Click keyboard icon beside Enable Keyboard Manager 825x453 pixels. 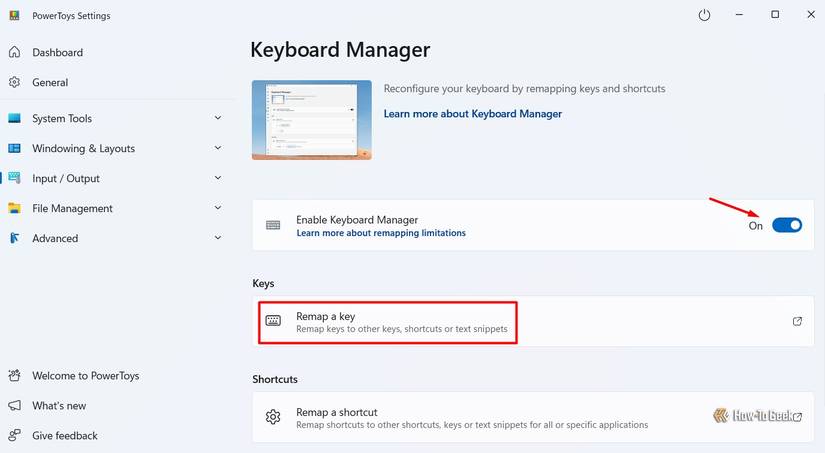coord(273,225)
